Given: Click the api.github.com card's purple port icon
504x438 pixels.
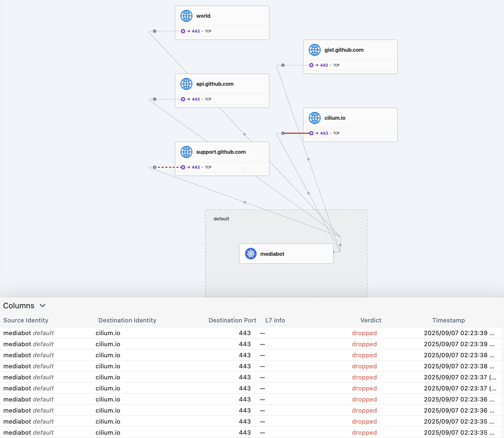Looking at the screenshot, I should tap(183, 99).
